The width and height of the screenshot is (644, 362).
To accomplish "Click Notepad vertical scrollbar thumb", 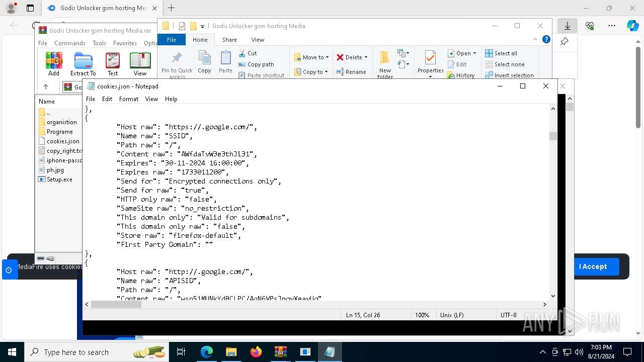I will pos(553,136).
